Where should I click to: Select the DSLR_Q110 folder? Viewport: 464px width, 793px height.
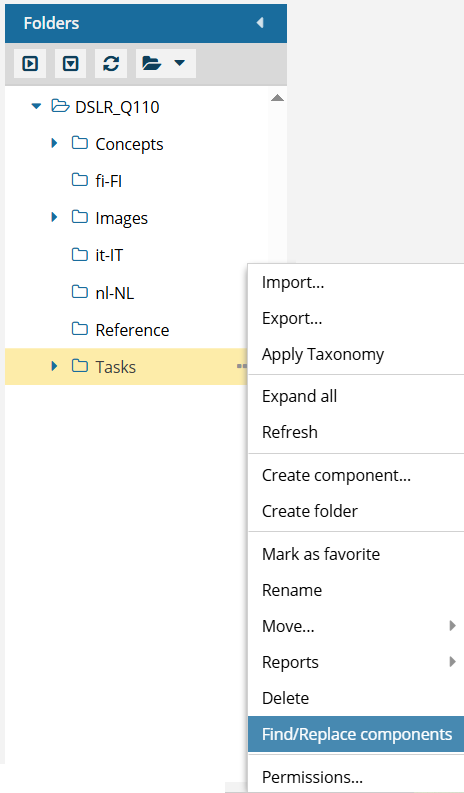[x=117, y=107]
